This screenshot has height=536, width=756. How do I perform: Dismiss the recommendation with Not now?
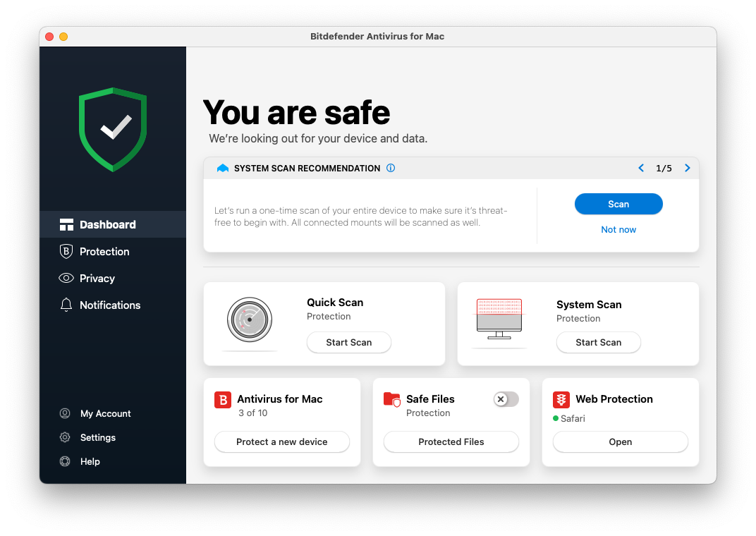click(x=618, y=229)
